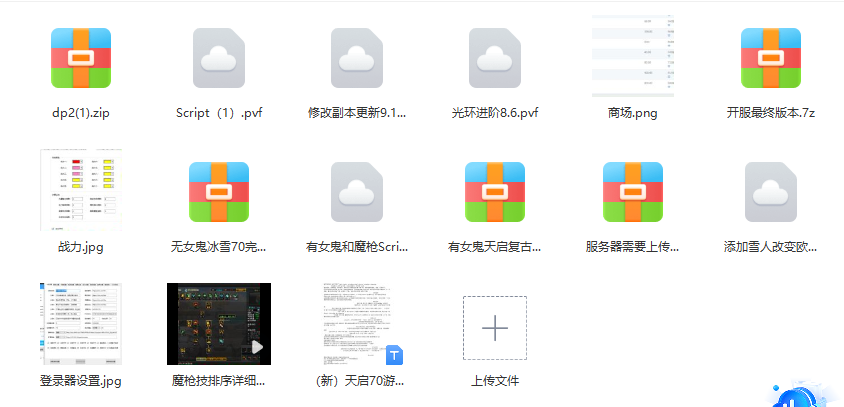Open the 商场.png image thumbnail
The width and height of the screenshot is (844, 407).
(x=633, y=57)
